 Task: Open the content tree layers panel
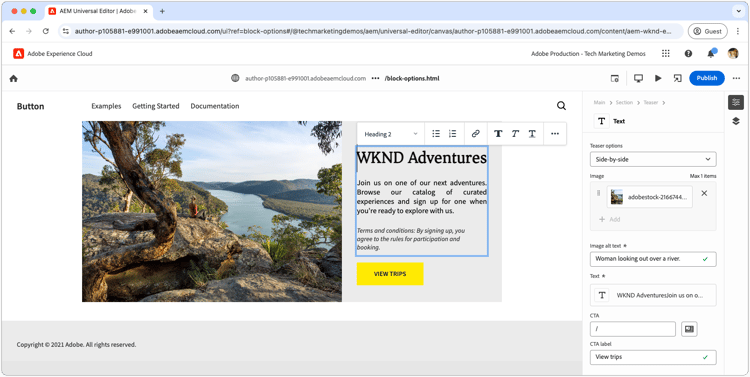(736, 121)
